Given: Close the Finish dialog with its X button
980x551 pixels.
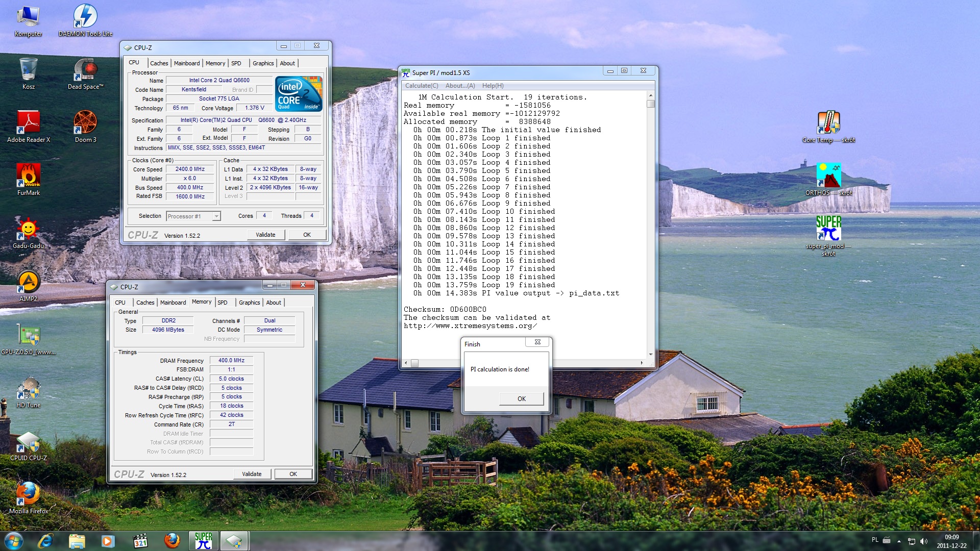Looking at the screenshot, I should pos(537,342).
